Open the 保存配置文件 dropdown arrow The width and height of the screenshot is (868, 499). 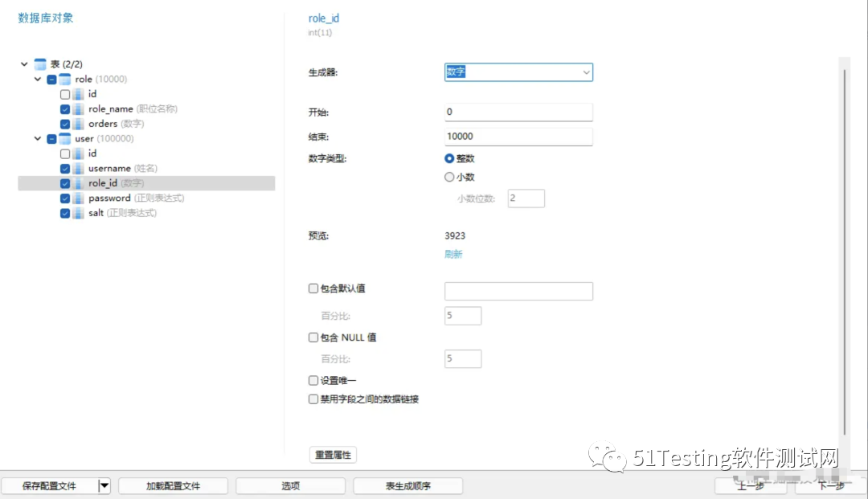click(x=104, y=485)
